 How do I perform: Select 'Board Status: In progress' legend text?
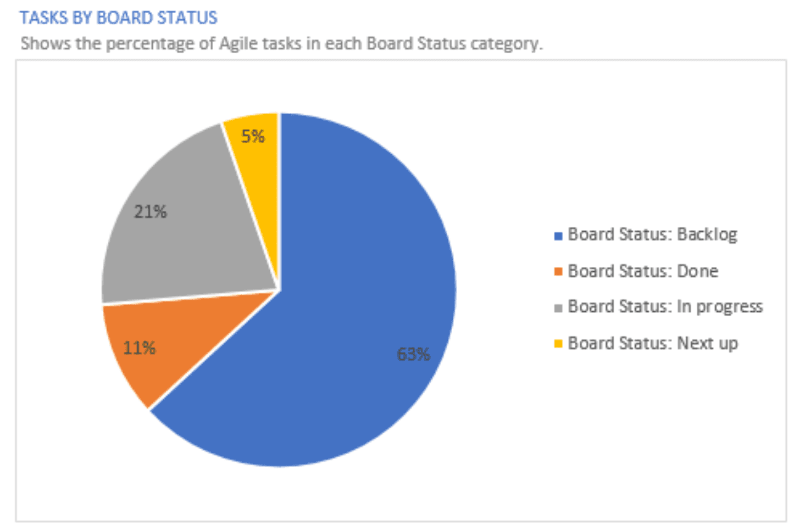point(665,307)
